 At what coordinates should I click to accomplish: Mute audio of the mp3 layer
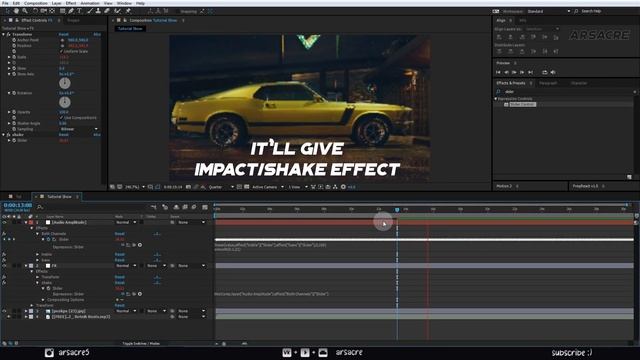(9, 317)
